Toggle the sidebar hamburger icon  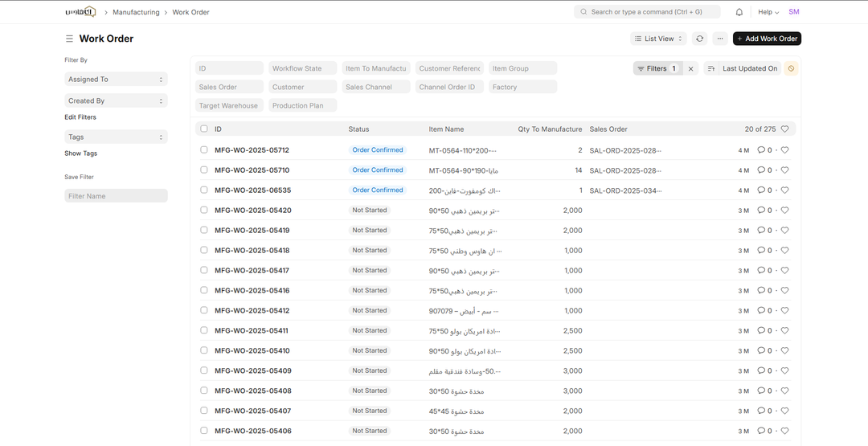69,39
